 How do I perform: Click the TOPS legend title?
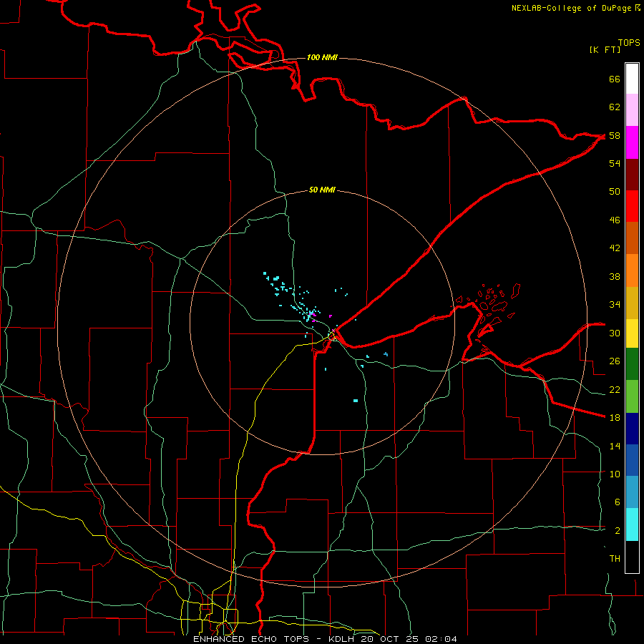(x=629, y=43)
